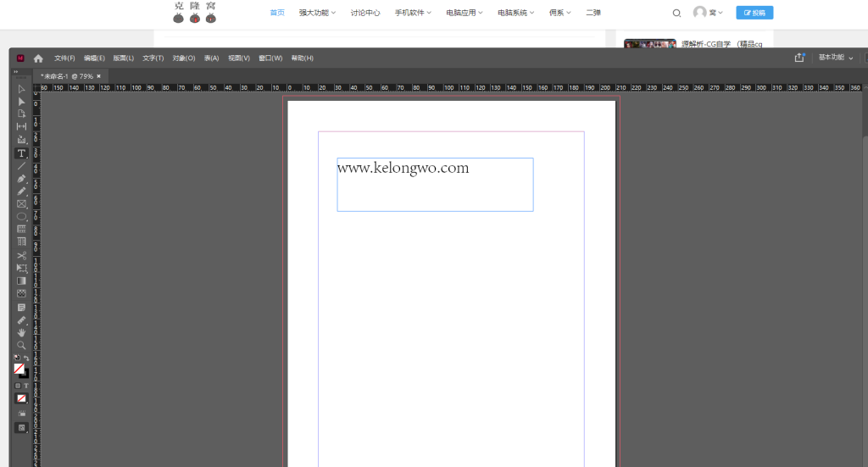Expand the 强大功能 website menu
Screen dimensions: 868x467
(317, 13)
